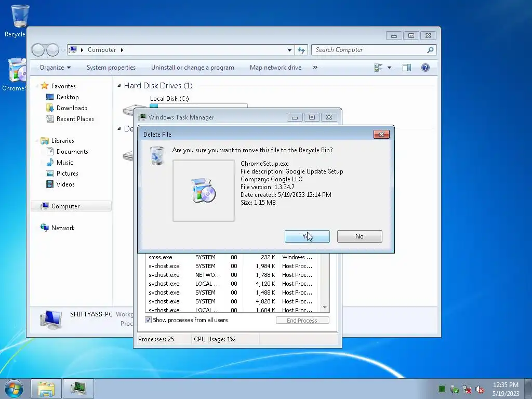This screenshot has width=532, height=399.
Task: Toggle Show processes from all users
Action: point(148,320)
